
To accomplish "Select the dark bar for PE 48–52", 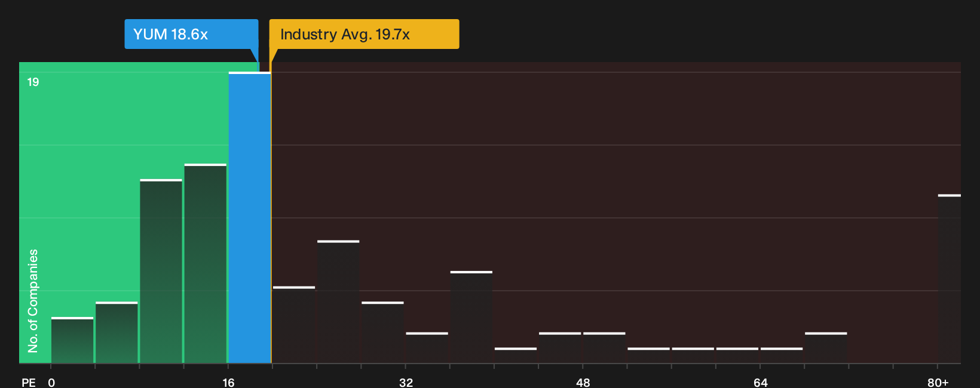I will [x=604, y=348].
